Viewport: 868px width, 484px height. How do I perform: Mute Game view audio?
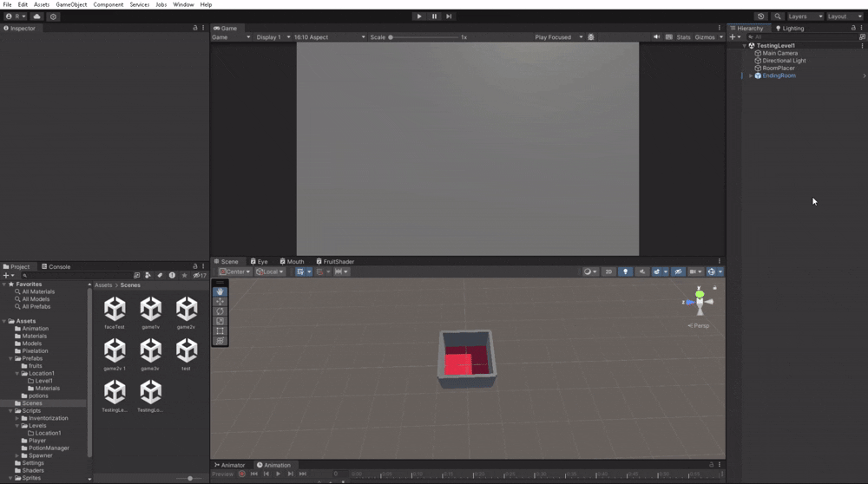point(656,37)
